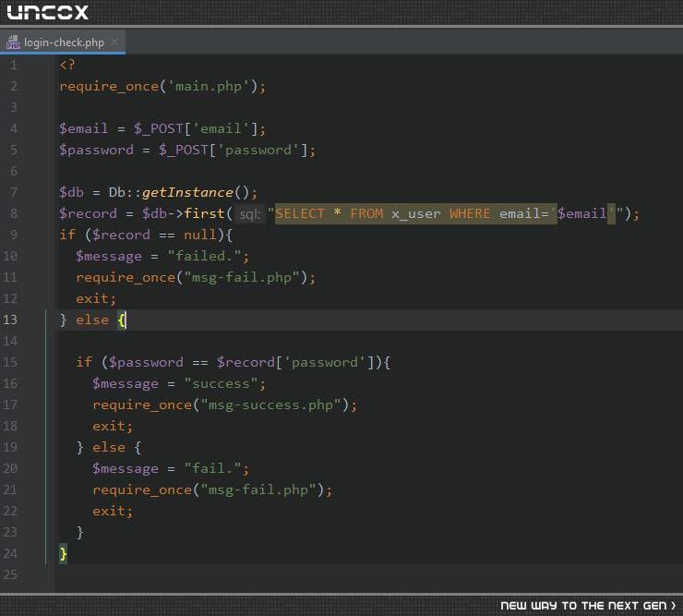Click the first method call on line 8
683x616 pixels.
(204, 213)
